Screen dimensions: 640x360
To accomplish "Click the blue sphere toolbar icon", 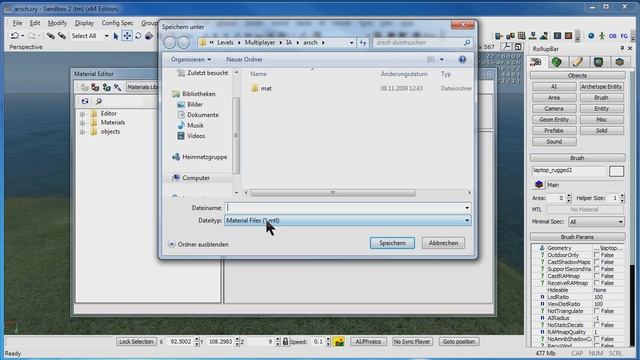I will click(x=591, y=36).
